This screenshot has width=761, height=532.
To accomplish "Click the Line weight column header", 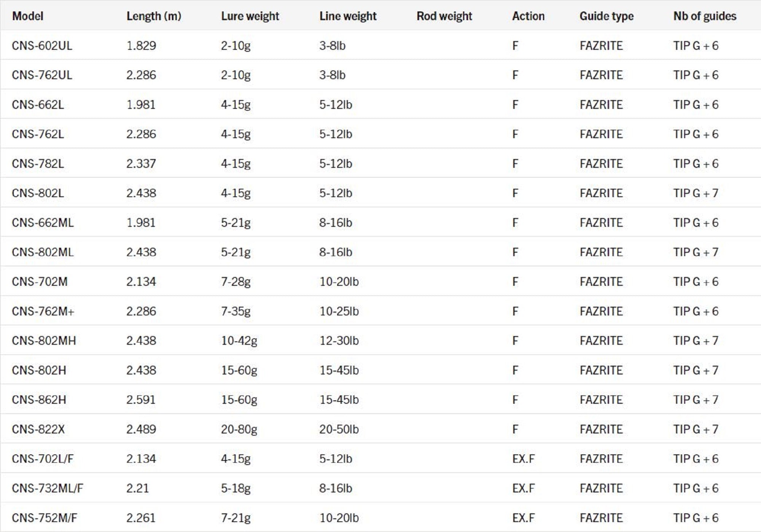I will click(348, 16).
